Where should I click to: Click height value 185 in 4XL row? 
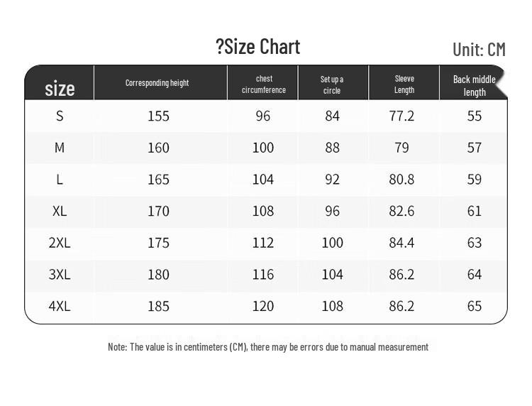(x=158, y=306)
